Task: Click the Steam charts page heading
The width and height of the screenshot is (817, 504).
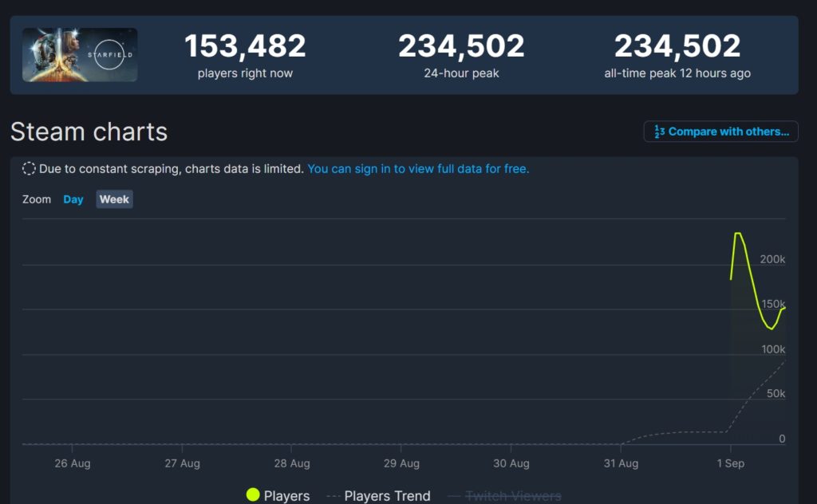Action: tap(89, 132)
